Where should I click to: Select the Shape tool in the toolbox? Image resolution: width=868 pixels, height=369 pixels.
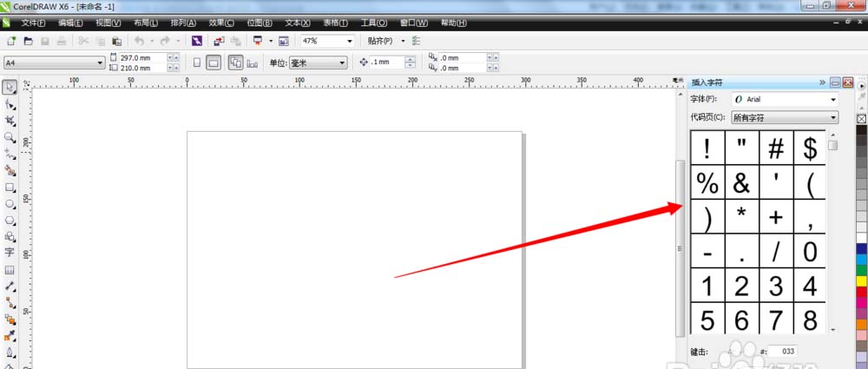pos(10,103)
